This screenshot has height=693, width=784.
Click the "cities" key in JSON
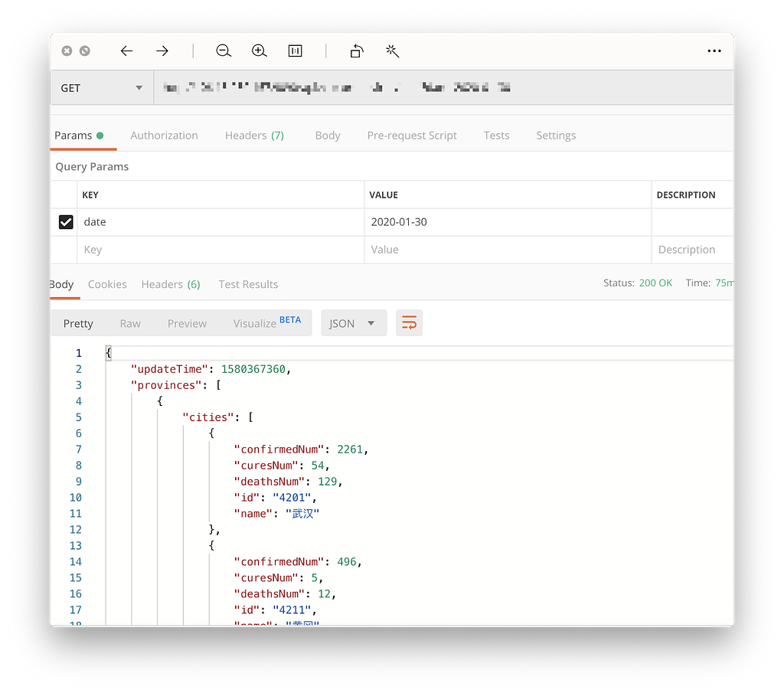(208, 417)
